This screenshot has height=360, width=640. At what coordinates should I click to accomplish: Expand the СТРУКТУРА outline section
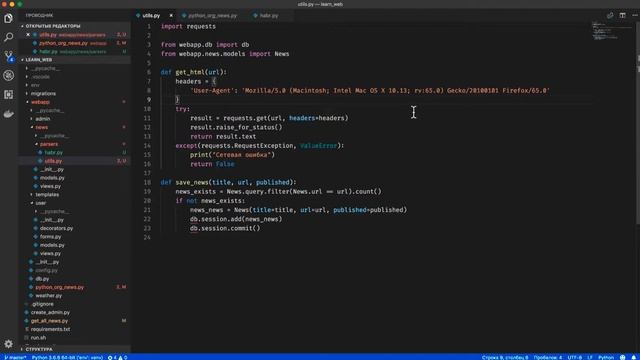point(39,349)
